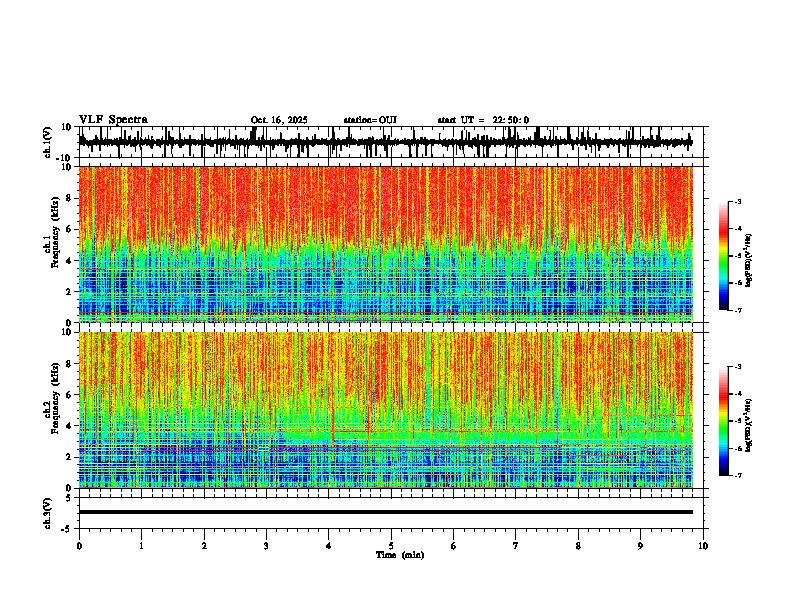Select the ch.2 "Frequency (kHz)" axis label
Viewport: 792px width, 612px height.
(55, 398)
